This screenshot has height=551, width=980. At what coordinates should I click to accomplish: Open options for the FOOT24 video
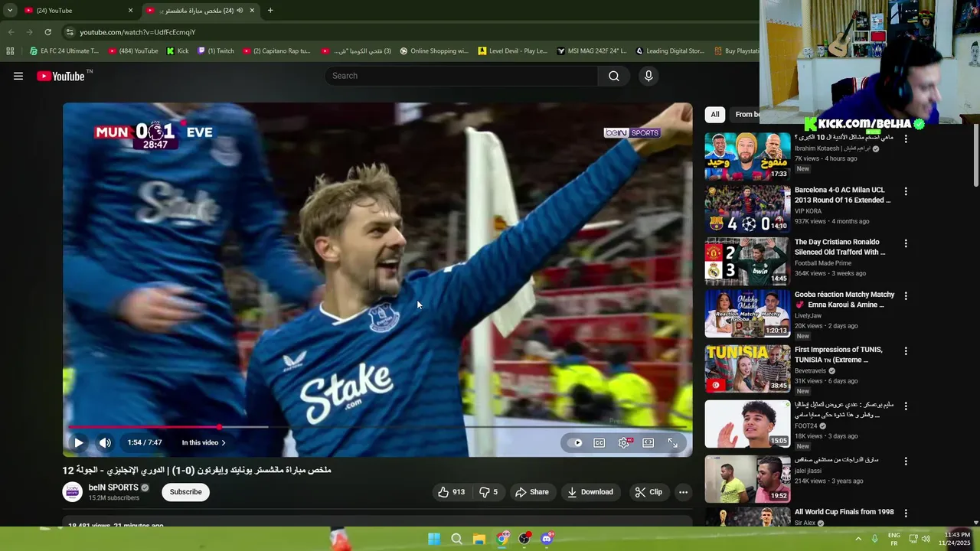(906, 406)
